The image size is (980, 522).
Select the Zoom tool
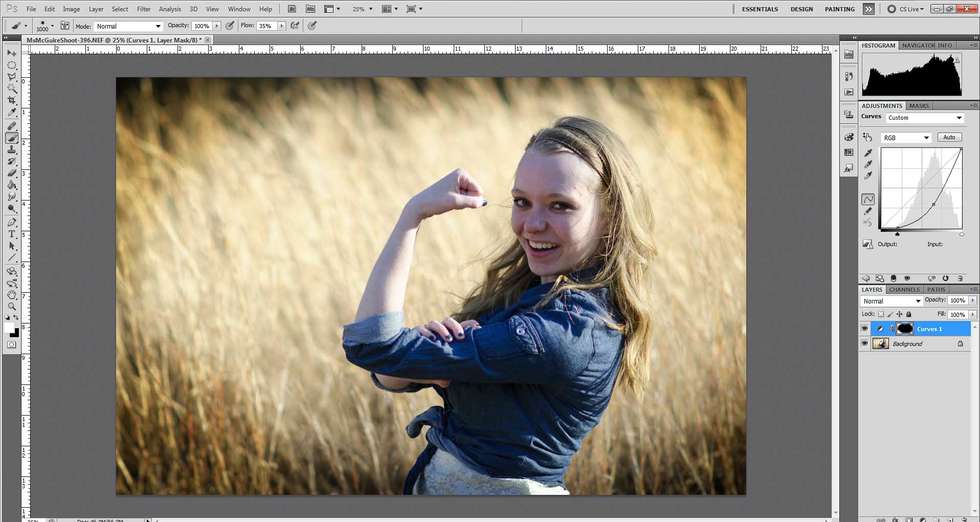(x=12, y=307)
